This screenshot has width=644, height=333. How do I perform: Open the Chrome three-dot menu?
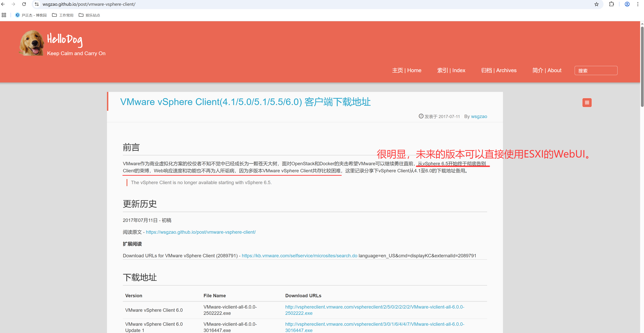(x=638, y=4)
